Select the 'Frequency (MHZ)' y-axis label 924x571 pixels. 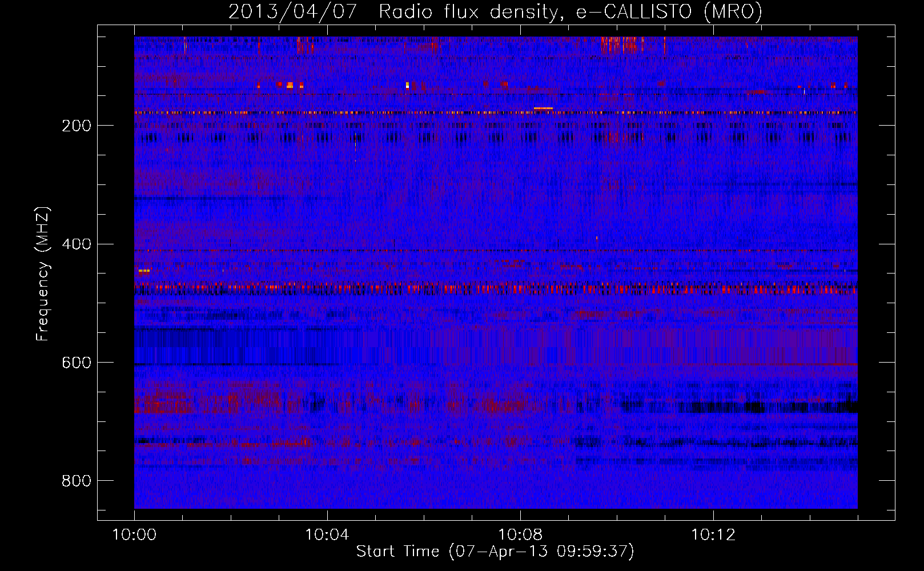[42, 274]
